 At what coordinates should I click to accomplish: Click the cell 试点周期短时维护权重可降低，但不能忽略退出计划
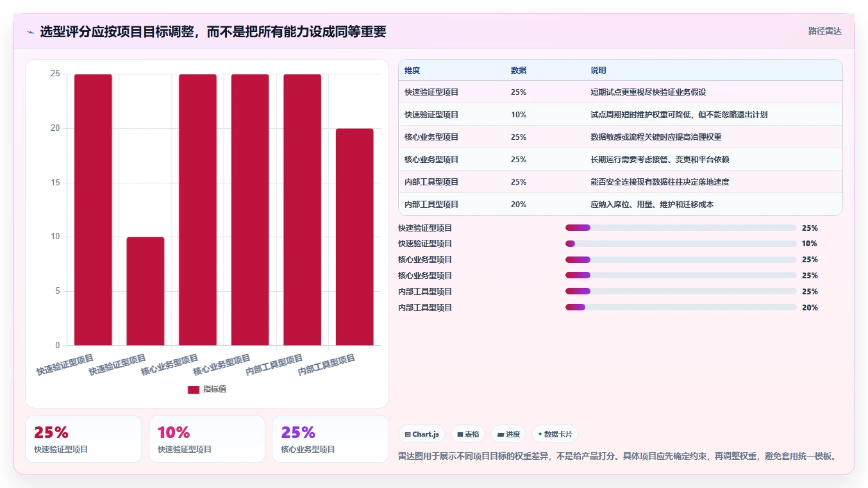(x=679, y=115)
